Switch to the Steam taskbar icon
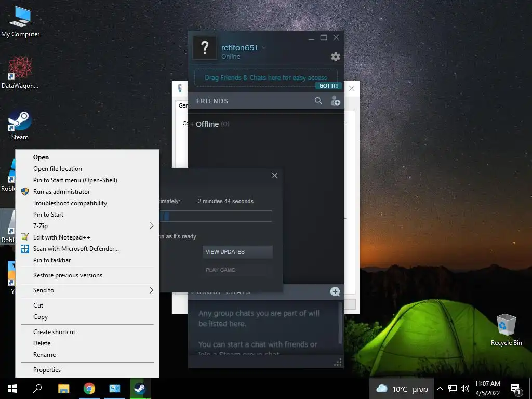532x399 pixels. tap(140, 389)
